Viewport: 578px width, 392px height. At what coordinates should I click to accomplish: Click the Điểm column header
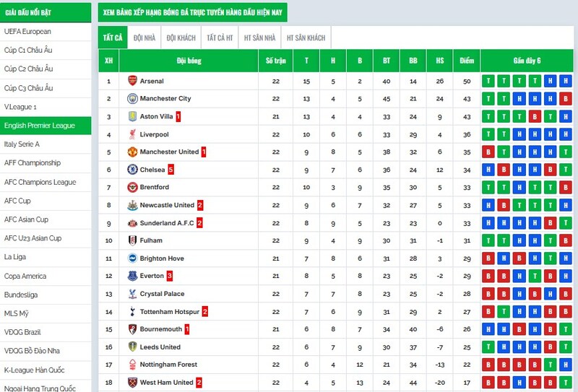click(x=467, y=61)
